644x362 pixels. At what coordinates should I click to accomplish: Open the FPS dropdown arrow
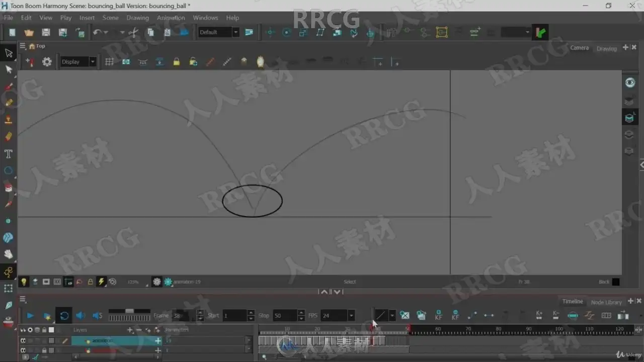[x=351, y=316]
